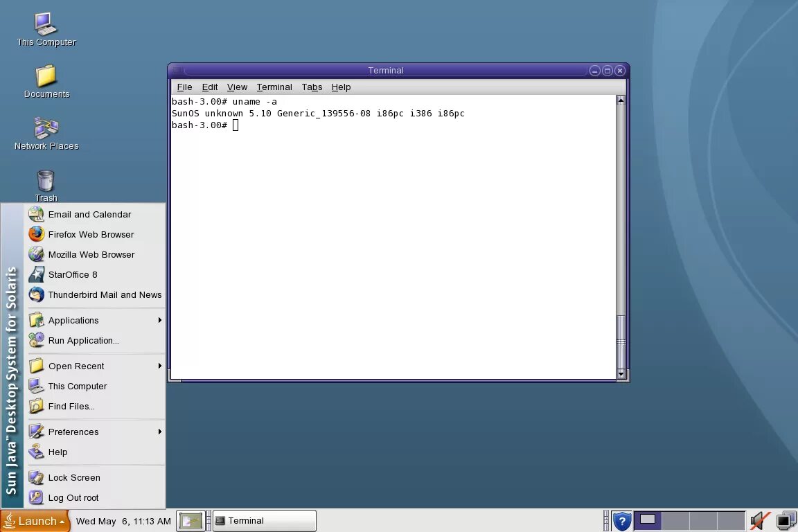Open the Documents folder desktop icon
The image size is (798, 532).
pos(46,82)
